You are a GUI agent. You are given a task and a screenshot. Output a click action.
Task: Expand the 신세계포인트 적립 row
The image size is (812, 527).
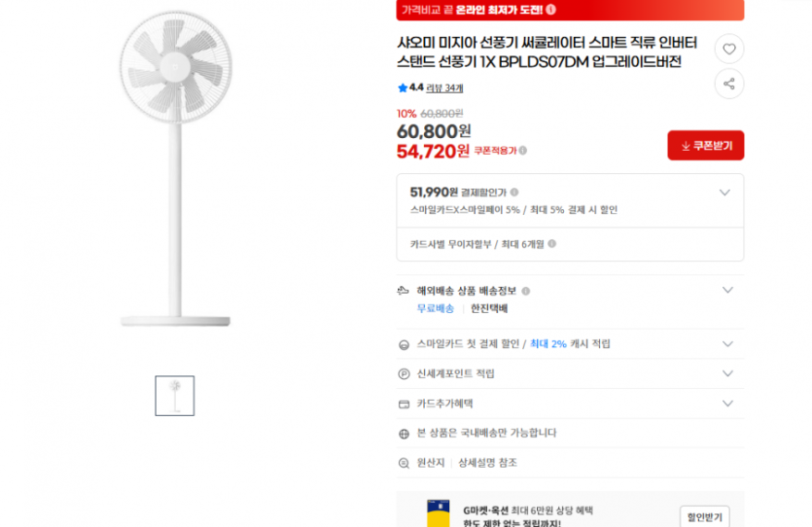(x=727, y=373)
